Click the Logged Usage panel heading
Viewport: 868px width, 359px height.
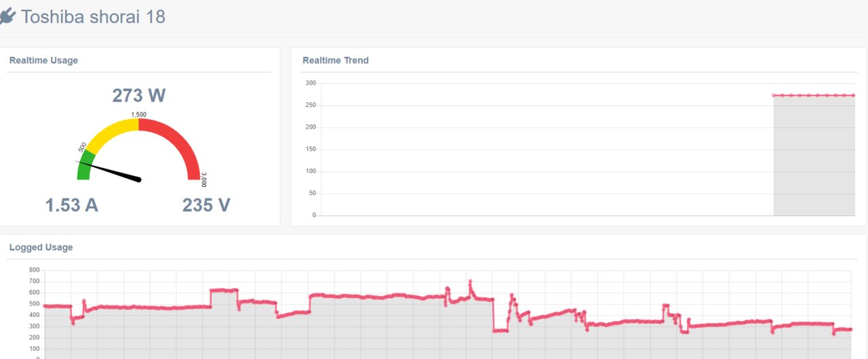[x=41, y=247]
